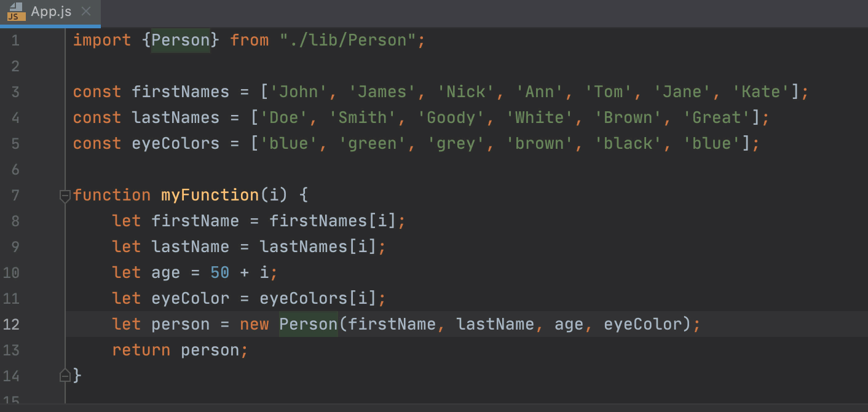The width and height of the screenshot is (868, 412).
Task: Click line number 1 in the gutter
Action: click(15, 40)
